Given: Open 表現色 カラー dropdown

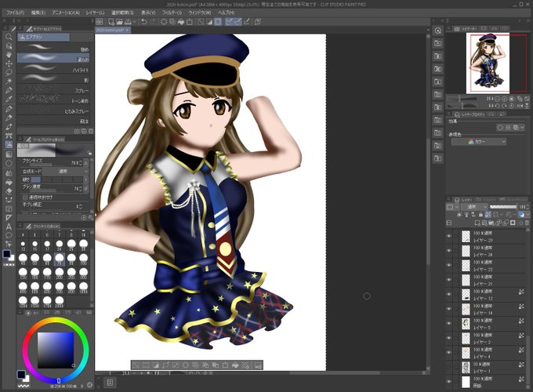Looking at the screenshot, I should [x=479, y=142].
